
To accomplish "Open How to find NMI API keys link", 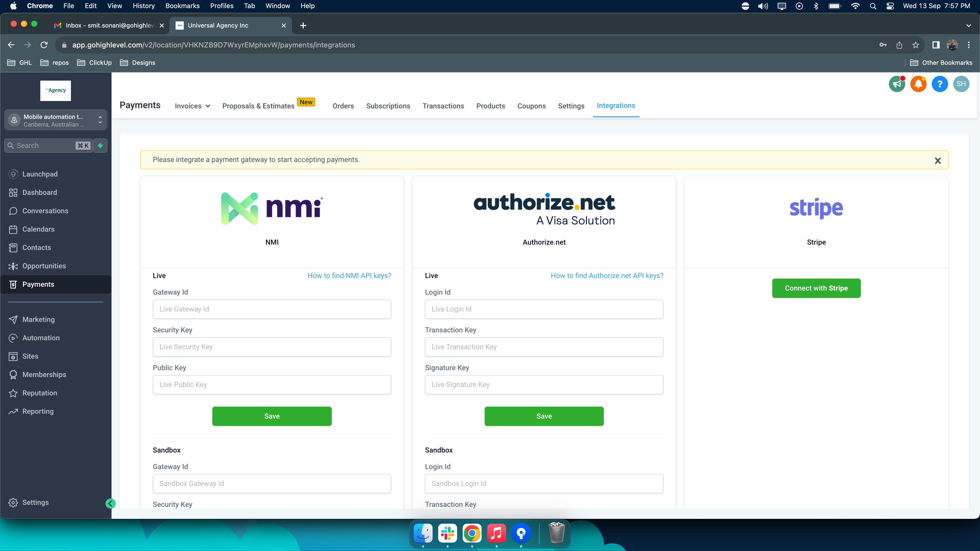I will coord(349,276).
